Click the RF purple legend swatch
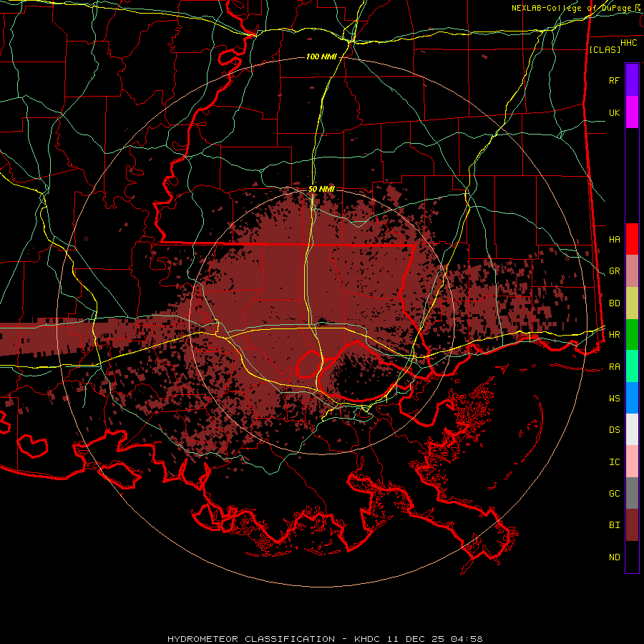 [x=632, y=80]
